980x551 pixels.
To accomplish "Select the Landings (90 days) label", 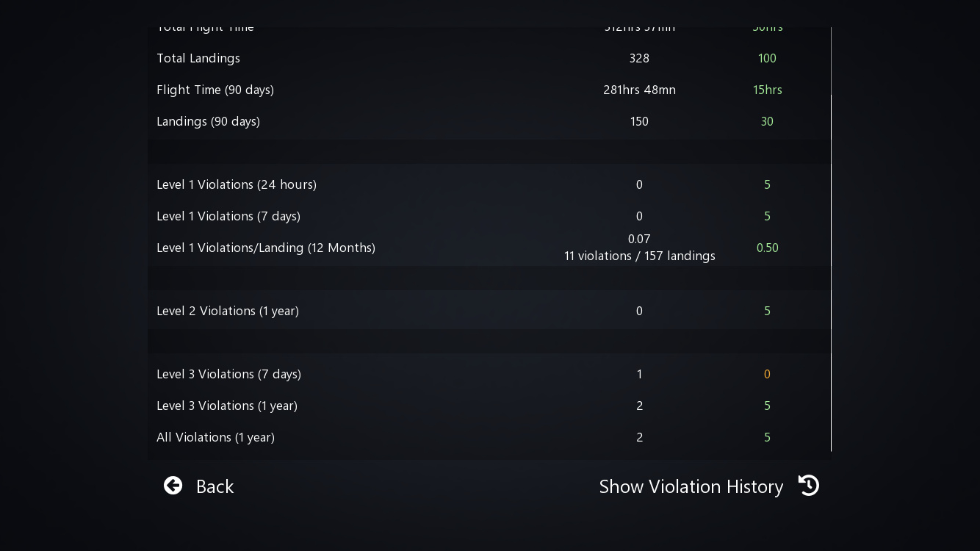I will 208,121.
